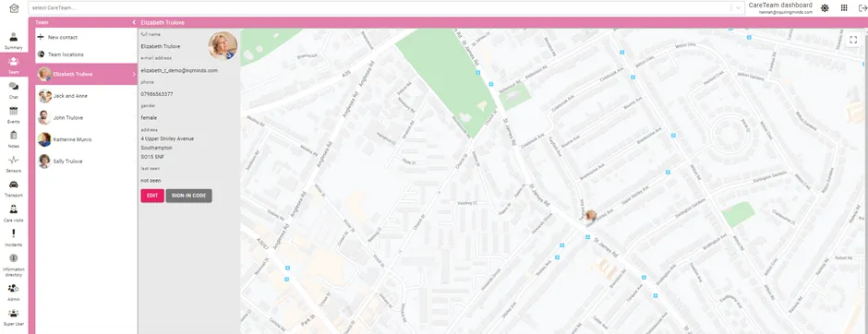Open the Super User section
The width and height of the screenshot is (868, 334).
[x=13, y=316]
